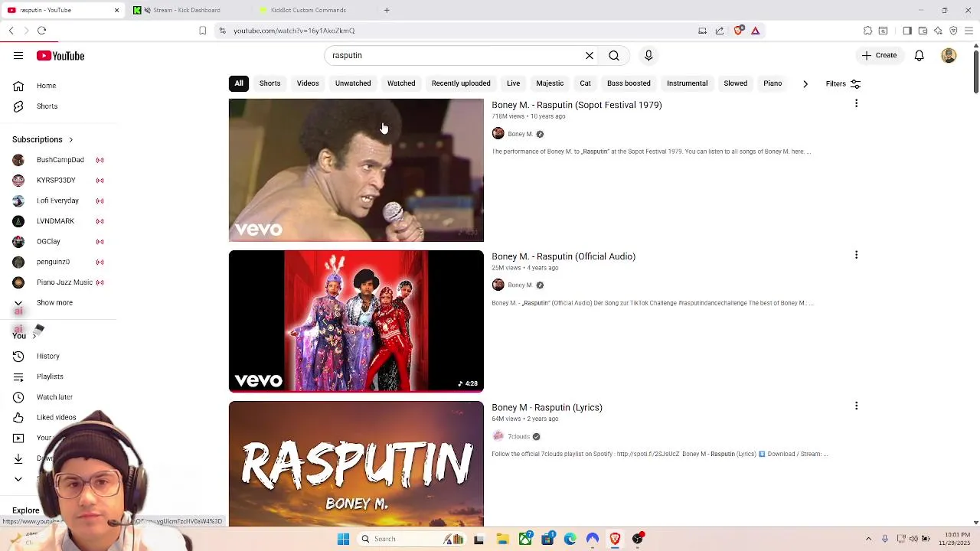Image resolution: width=980 pixels, height=551 pixels.
Task: Select the Live filter chip
Action: [513, 83]
